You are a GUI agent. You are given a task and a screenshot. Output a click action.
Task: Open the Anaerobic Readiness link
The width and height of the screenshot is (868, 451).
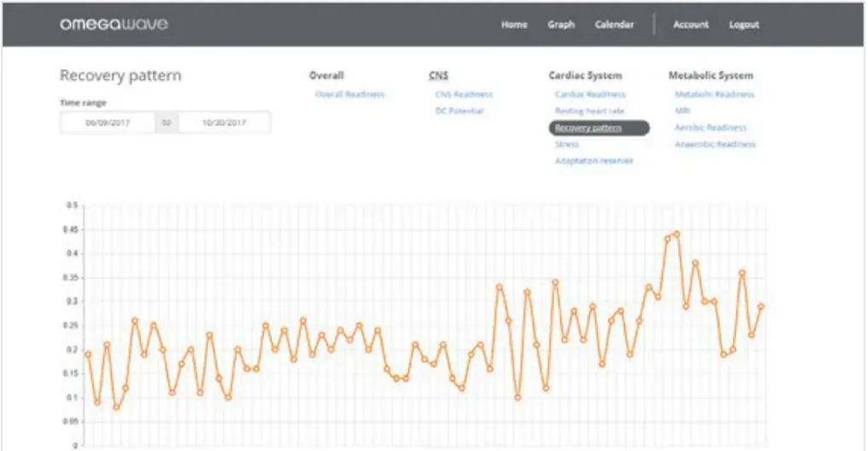(715, 144)
